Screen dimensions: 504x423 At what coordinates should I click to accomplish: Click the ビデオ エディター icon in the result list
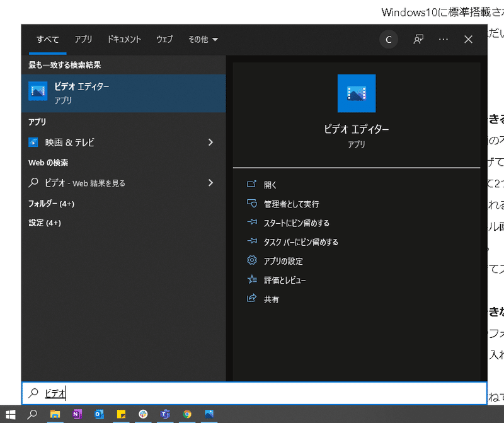tap(38, 91)
